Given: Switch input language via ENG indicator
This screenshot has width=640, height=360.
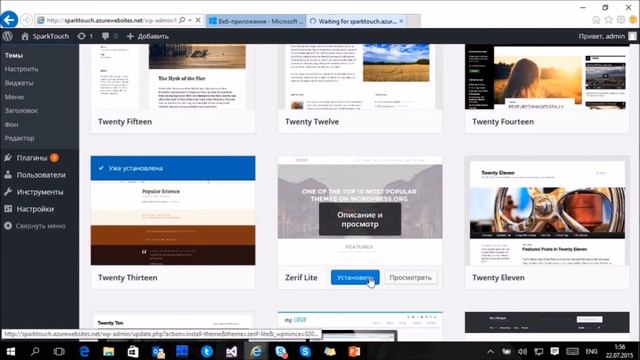Looking at the screenshot, I should click(591, 351).
